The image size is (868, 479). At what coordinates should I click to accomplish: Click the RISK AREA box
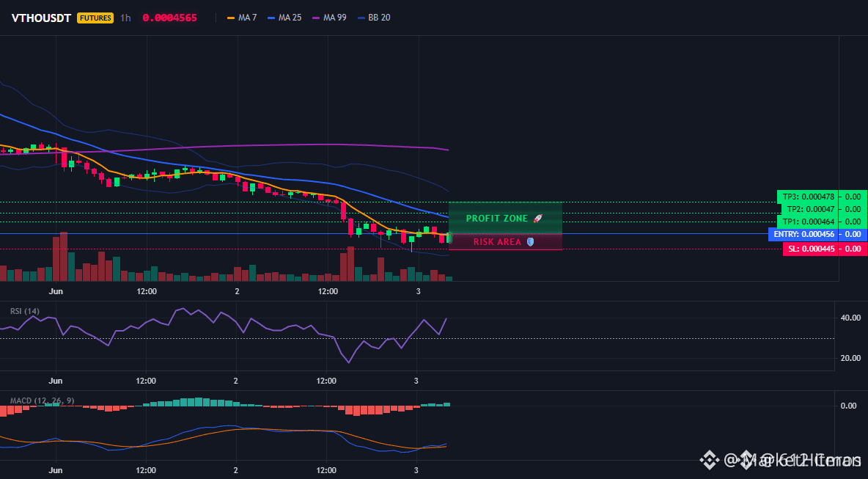click(505, 242)
